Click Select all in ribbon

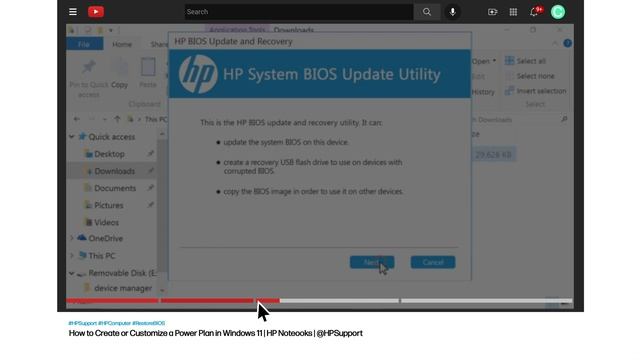[x=525, y=61]
